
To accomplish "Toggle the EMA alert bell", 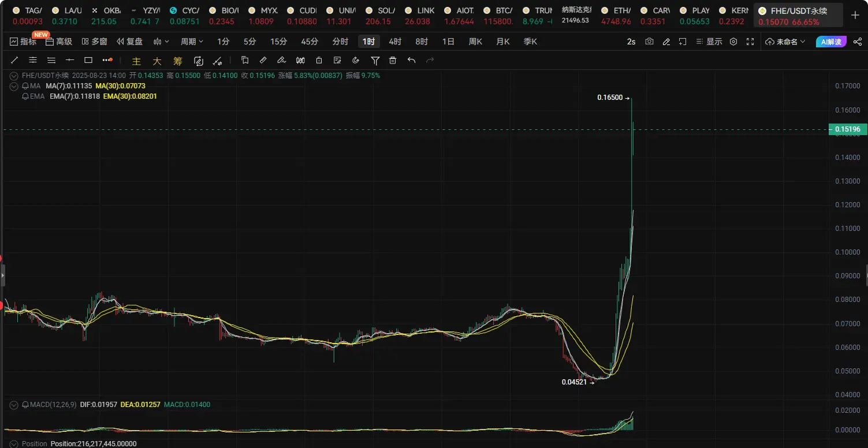I will (25, 96).
